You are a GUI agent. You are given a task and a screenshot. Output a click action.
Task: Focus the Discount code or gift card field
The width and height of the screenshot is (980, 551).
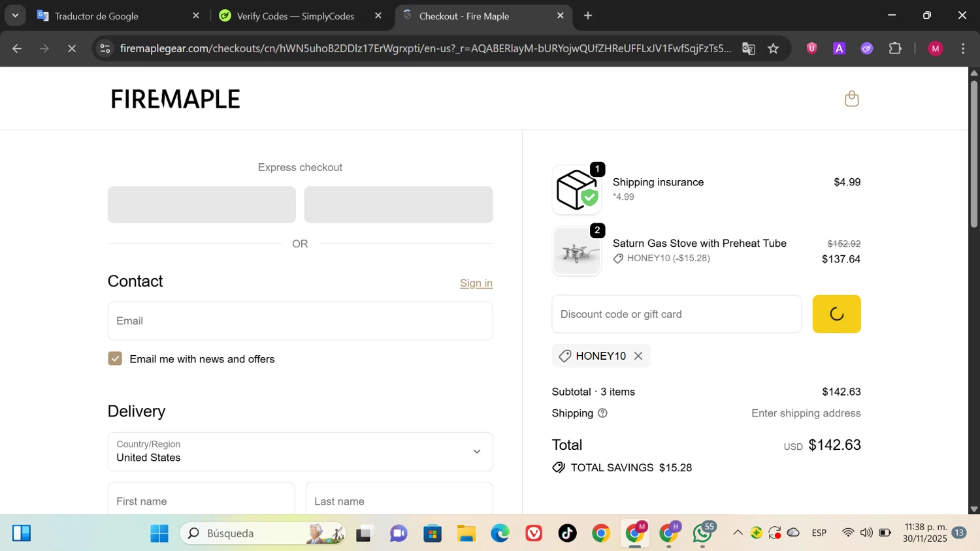pos(676,314)
